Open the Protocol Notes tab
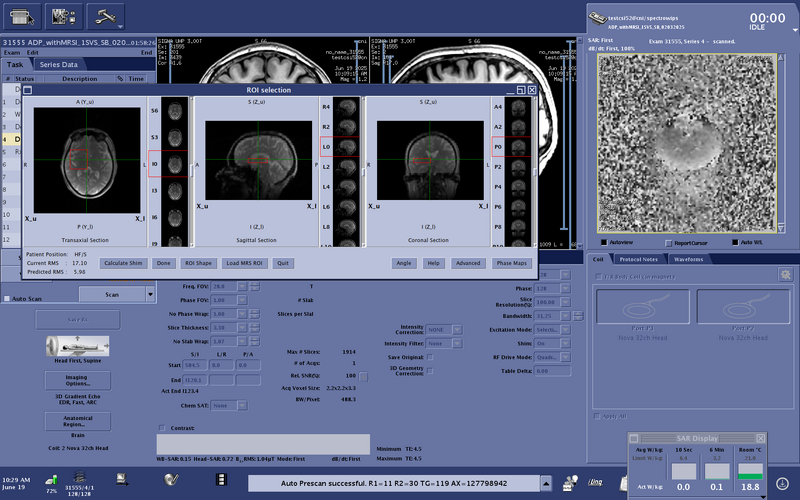 point(638,259)
